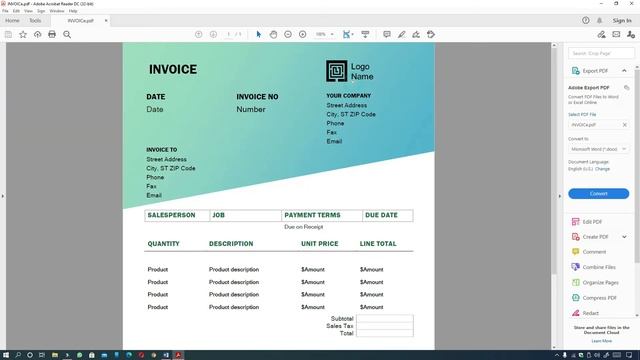Click the upload to cloud icon

click(38, 35)
